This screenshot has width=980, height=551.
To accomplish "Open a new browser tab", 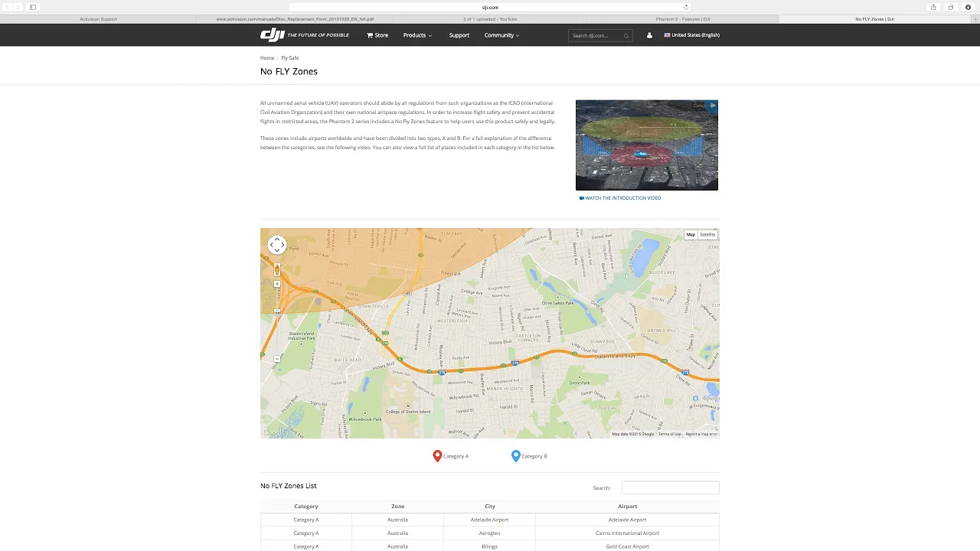I will [x=975, y=18].
